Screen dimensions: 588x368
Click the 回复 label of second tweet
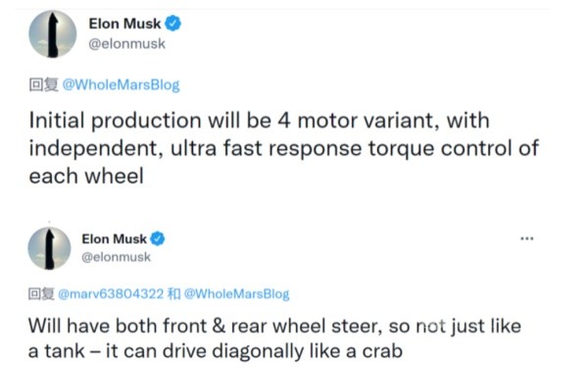pos(41,293)
